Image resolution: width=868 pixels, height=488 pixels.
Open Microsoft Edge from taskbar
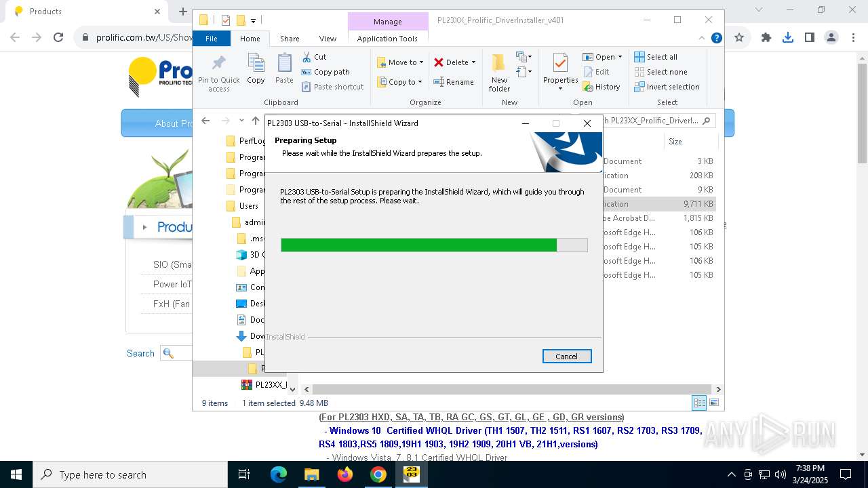pos(279,474)
